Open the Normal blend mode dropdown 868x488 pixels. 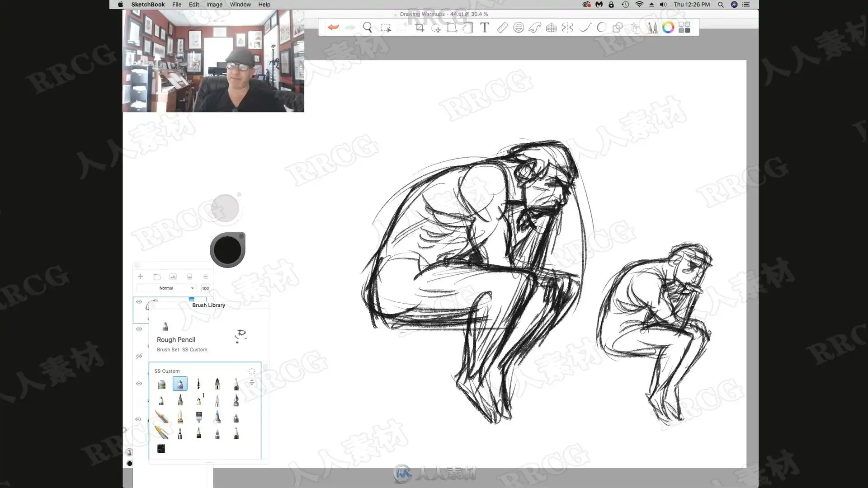click(x=166, y=288)
